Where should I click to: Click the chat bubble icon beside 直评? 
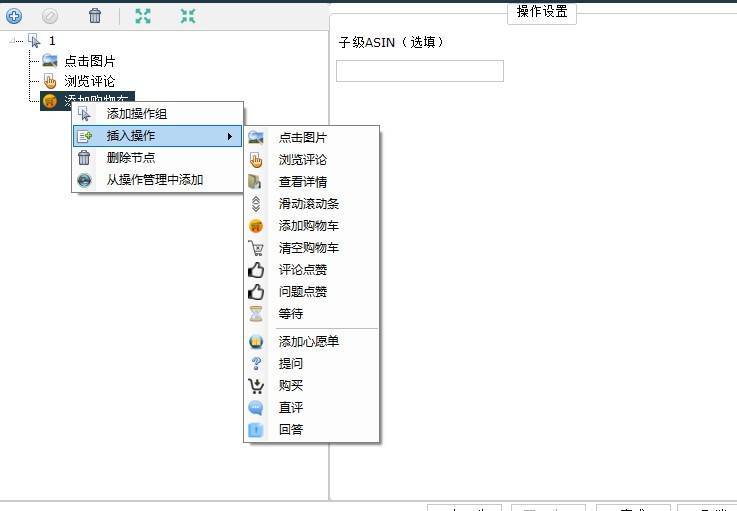(x=256, y=408)
